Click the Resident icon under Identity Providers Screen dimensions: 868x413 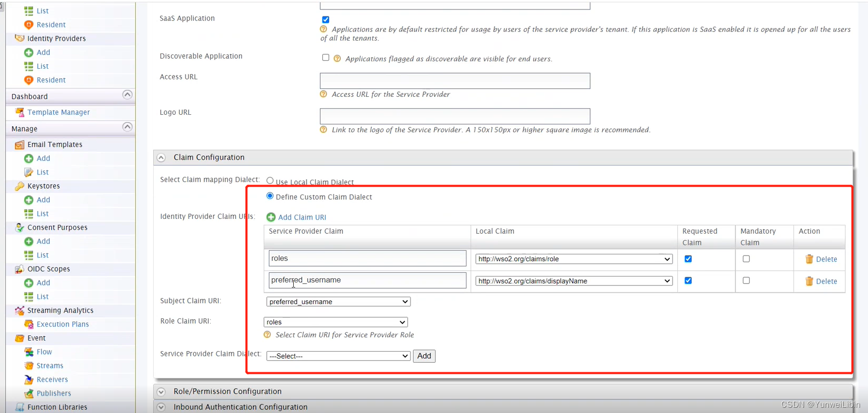[x=29, y=80]
